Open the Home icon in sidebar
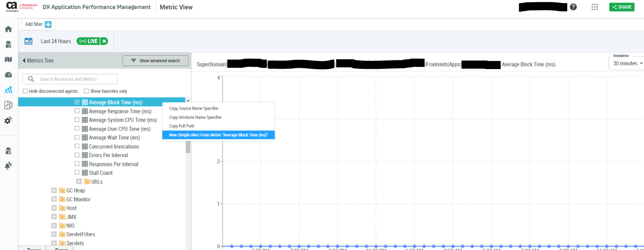Screen dimensions: 644x250 [x=8, y=29]
